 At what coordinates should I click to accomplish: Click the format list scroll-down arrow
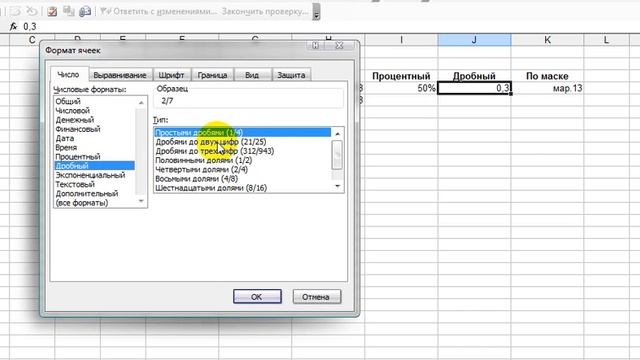click(141, 201)
